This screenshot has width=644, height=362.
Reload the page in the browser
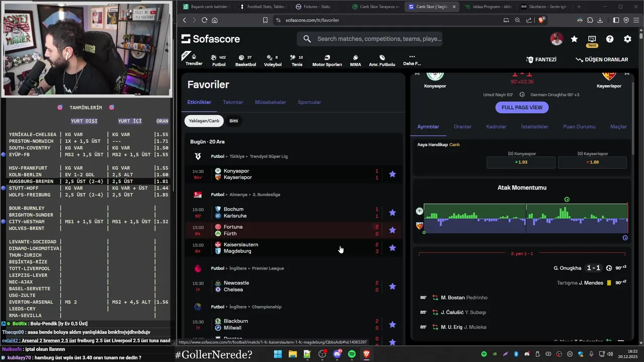tap(204, 20)
